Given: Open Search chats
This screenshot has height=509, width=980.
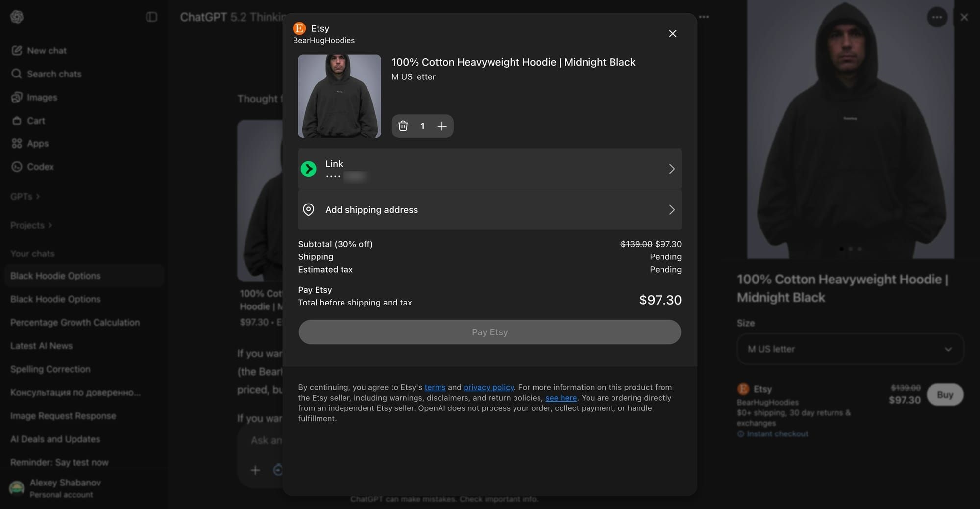Looking at the screenshot, I should (x=54, y=74).
